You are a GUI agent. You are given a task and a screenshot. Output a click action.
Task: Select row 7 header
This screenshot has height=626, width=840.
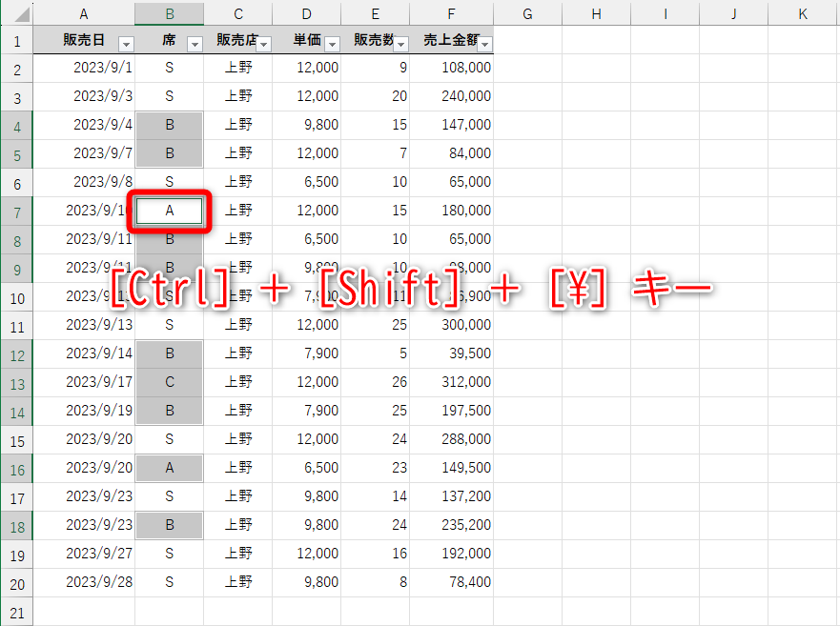tap(16, 211)
